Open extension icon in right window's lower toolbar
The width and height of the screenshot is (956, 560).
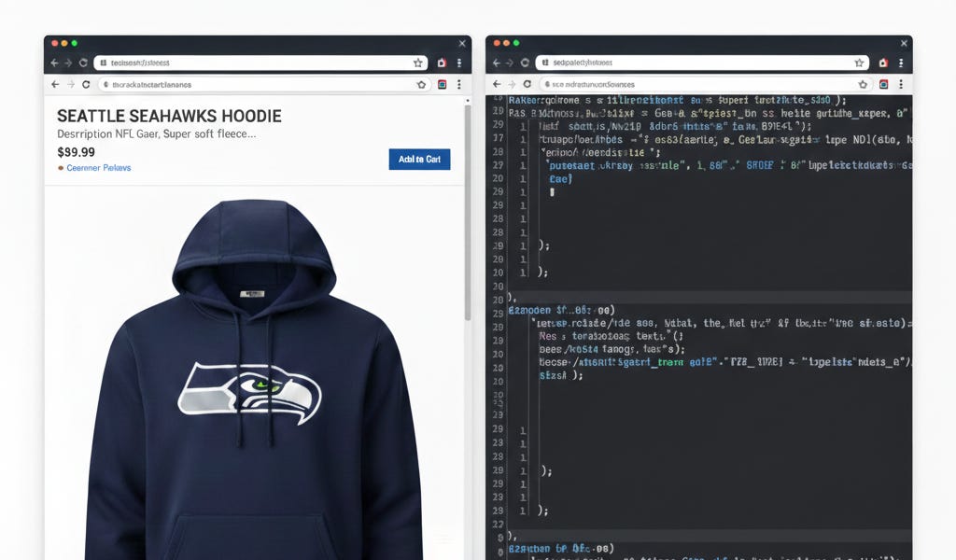pos(883,84)
